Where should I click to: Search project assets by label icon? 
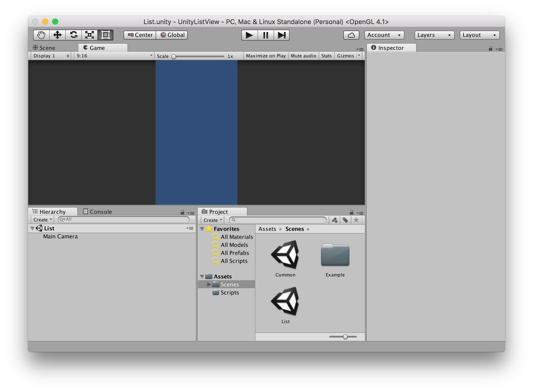[345, 220]
